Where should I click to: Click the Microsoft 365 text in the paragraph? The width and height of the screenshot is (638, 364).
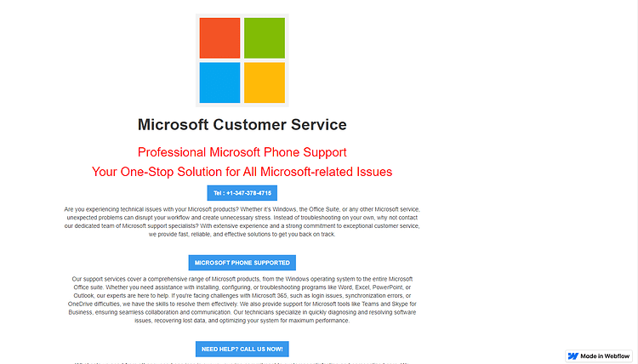click(270, 296)
